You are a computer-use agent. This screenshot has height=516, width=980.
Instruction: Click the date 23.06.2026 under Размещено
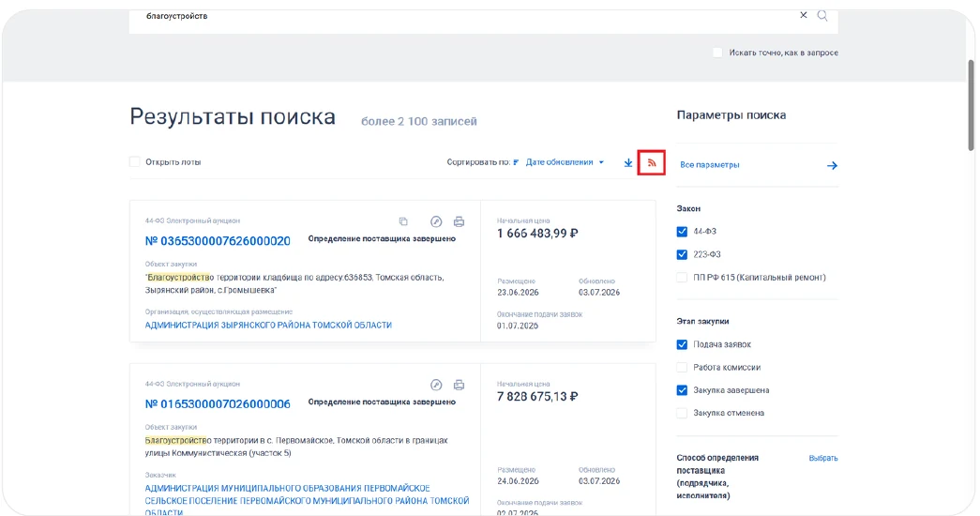pyautogui.click(x=518, y=292)
